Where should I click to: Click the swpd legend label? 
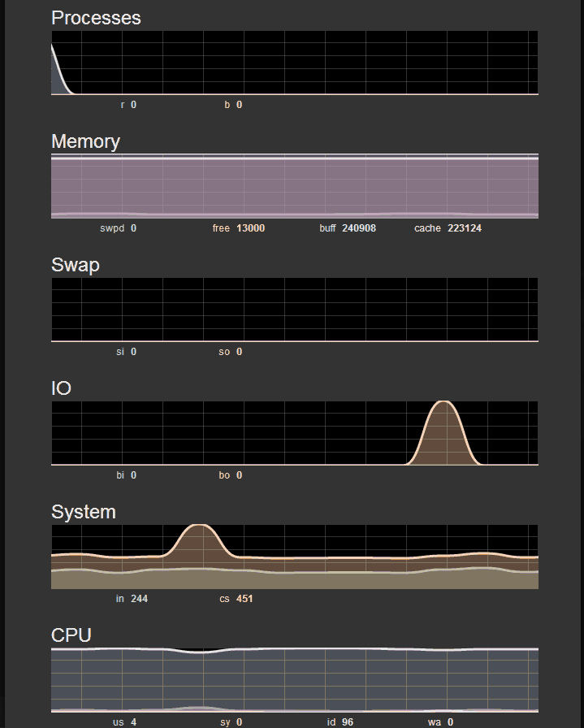112,228
